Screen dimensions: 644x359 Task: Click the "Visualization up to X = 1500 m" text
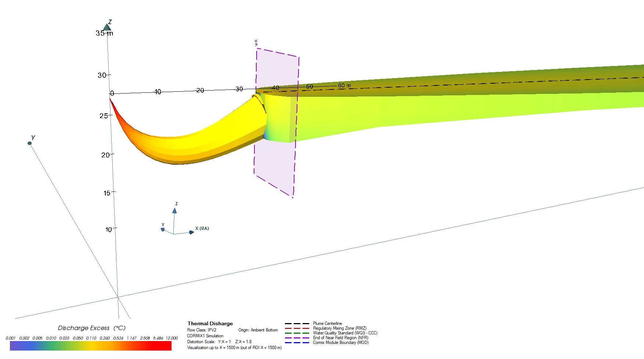[x=213, y=348]
